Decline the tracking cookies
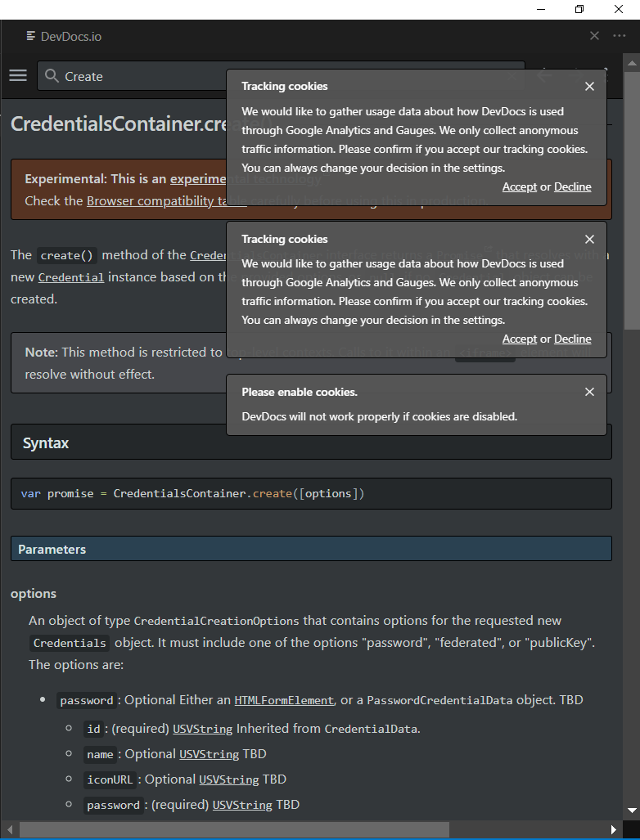This screenshot has height=840, width=640. coord(572,186)
